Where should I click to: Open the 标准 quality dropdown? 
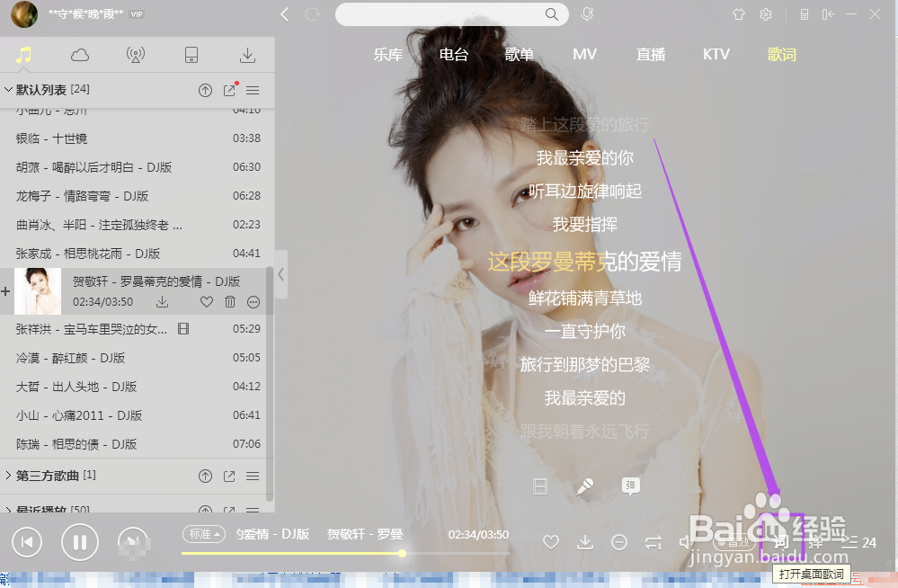[204, 534]
